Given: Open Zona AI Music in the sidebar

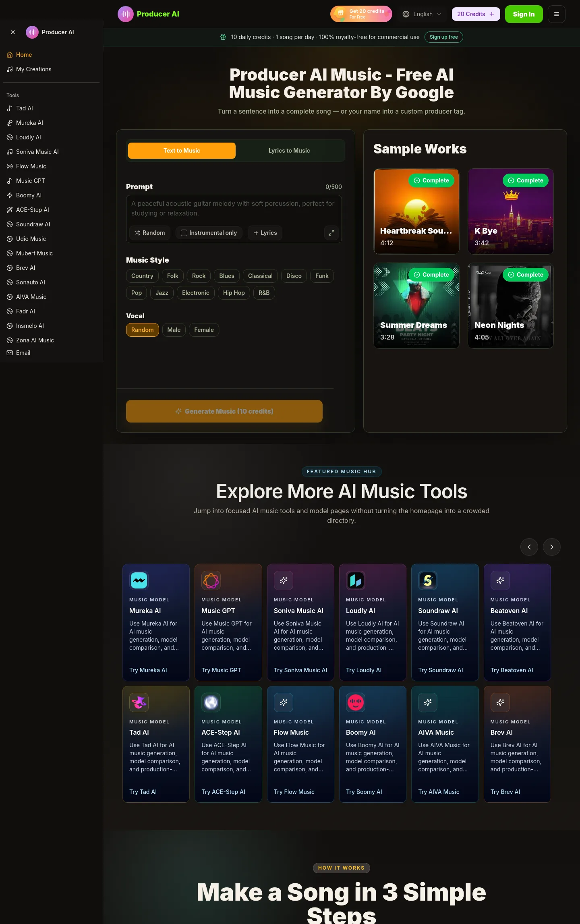Looking at the screenshot, I should [51, 340].
